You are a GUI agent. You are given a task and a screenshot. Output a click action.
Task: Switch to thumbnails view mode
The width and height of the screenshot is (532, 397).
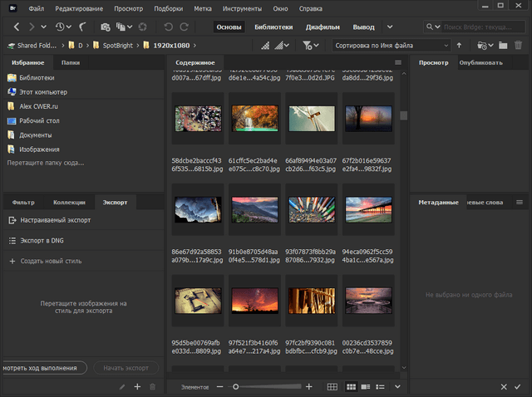(351, 387)
